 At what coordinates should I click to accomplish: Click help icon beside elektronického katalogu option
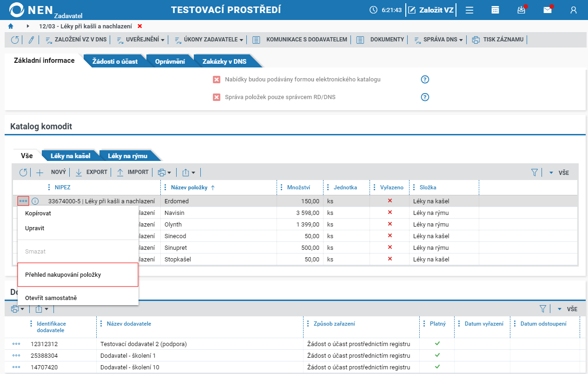pyautogui.click(x=425, y=80)
